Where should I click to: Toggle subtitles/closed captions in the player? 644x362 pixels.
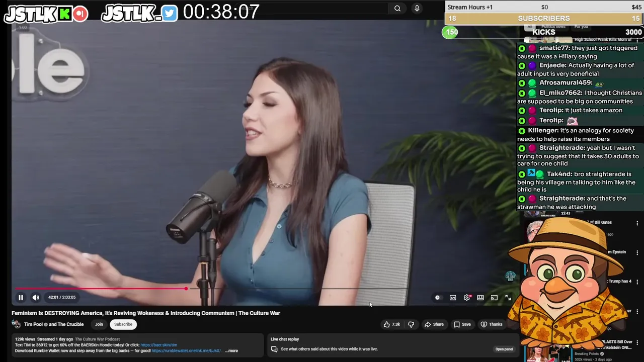coord(453,298)
